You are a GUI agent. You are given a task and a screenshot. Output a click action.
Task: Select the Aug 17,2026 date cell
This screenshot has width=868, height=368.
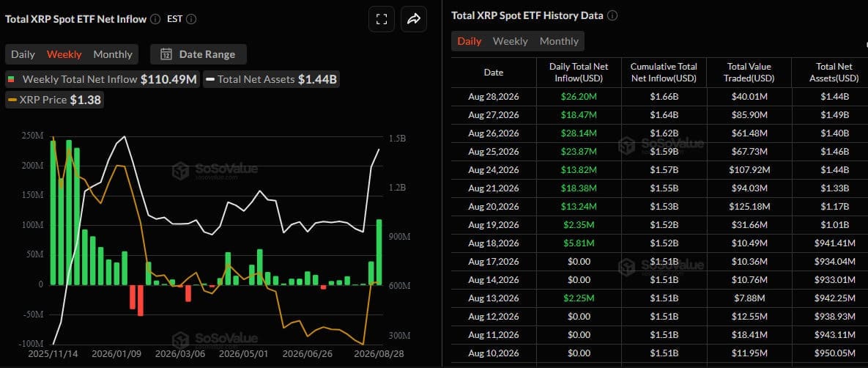[494, 261]
